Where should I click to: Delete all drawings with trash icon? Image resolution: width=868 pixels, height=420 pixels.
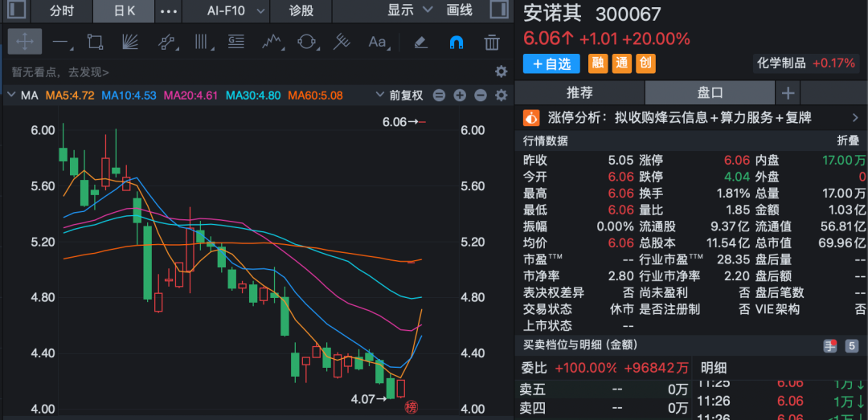point(492,42)
